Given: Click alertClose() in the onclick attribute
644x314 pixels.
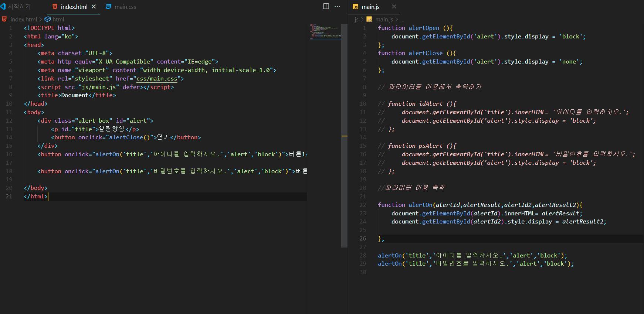Looking at the screenshot, I should pos(129,137).
